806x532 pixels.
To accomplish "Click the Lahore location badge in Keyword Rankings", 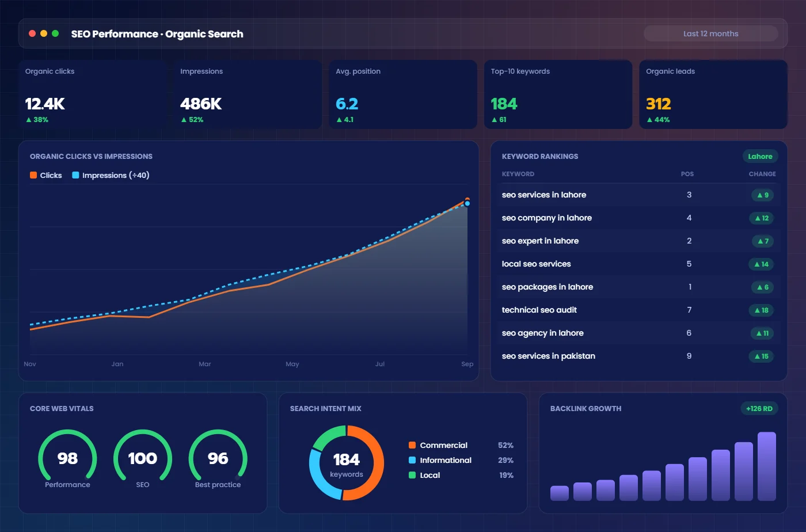I will [760, 156].
